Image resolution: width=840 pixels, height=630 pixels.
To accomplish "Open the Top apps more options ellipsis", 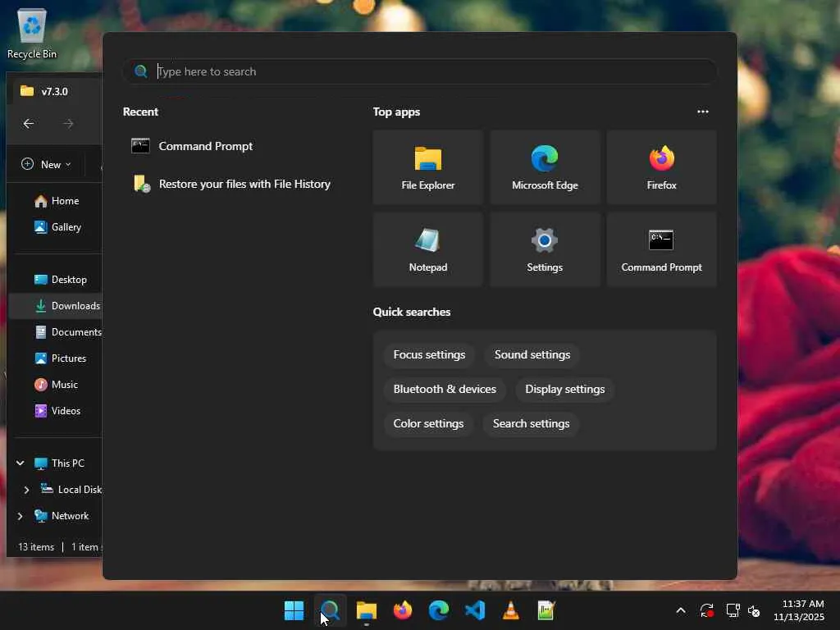I will [703, 112].
